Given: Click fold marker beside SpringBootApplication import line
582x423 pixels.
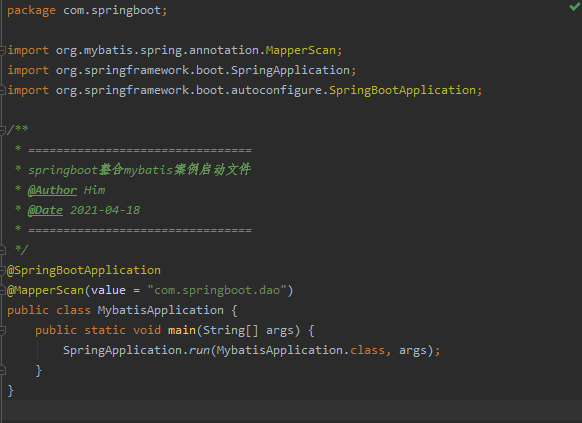Looking at the screenshot, I should click(x=2, y=90).
